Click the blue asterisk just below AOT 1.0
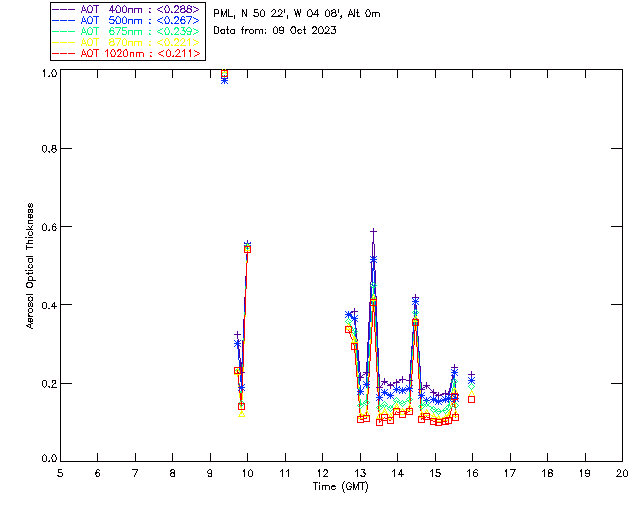 [224, 81]
